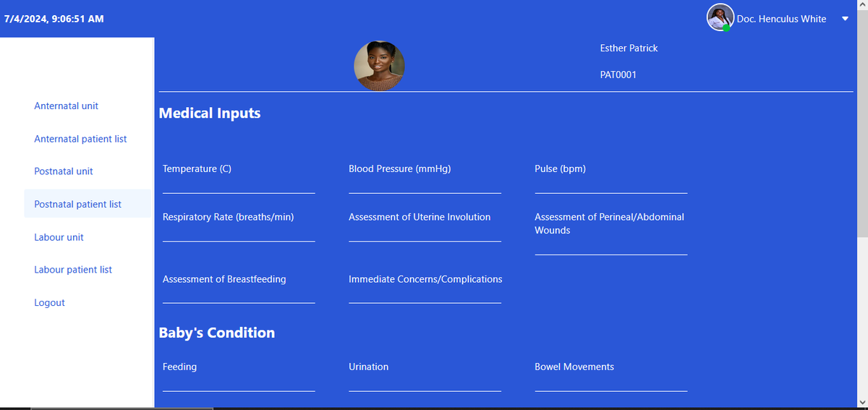Select the Bowel Movements field
868x410 pixels.
tap(610, 383)
